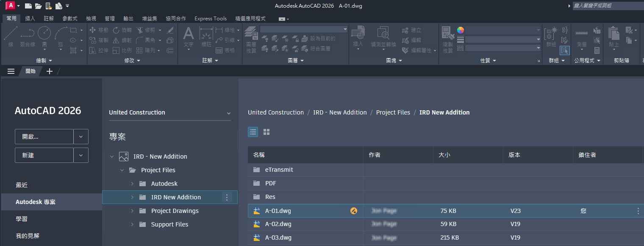
Task: Add a new drawing tab with plus icon
Action: coord(49,71)
